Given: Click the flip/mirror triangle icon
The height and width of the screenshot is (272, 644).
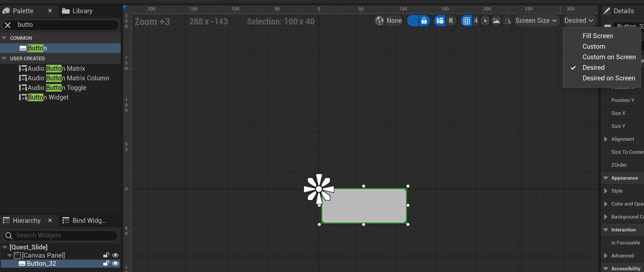Looking at the screenshot, I should pyautogui.click(x=507, y=21).
